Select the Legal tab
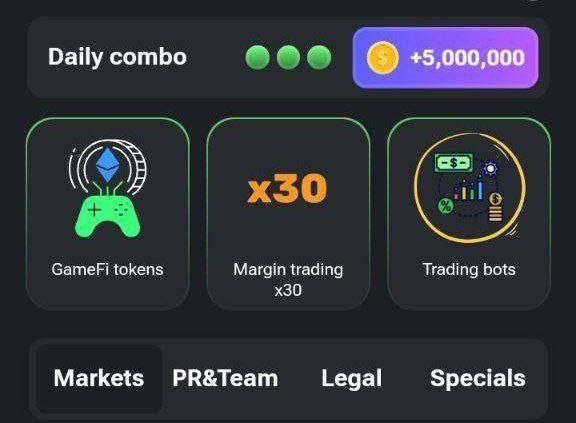Viewport: 576px width, 423px height. (x=352, y=379)
